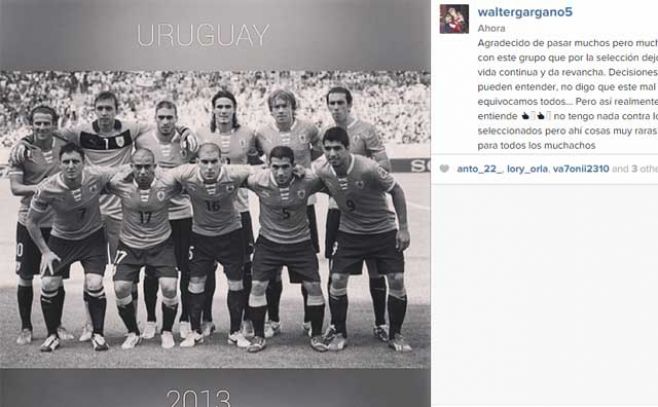
Task: Show the '3 others' who liked
Action: click(645, 169)
